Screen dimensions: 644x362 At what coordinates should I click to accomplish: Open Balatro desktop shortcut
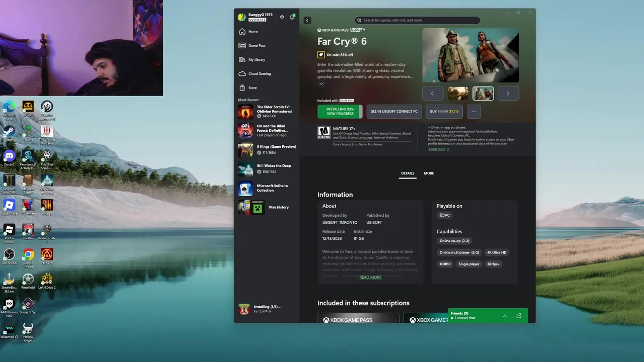point(28,232)
